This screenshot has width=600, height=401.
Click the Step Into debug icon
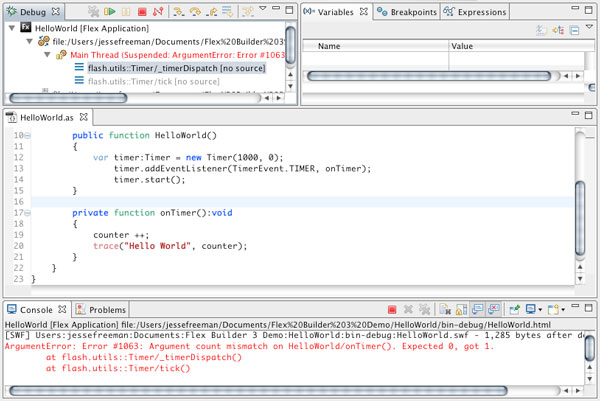pos(178,12)
